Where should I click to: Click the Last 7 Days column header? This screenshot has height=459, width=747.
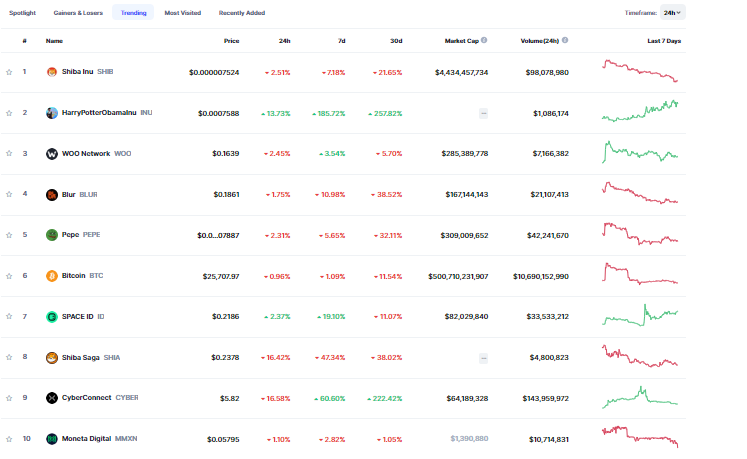pos(664,41)
